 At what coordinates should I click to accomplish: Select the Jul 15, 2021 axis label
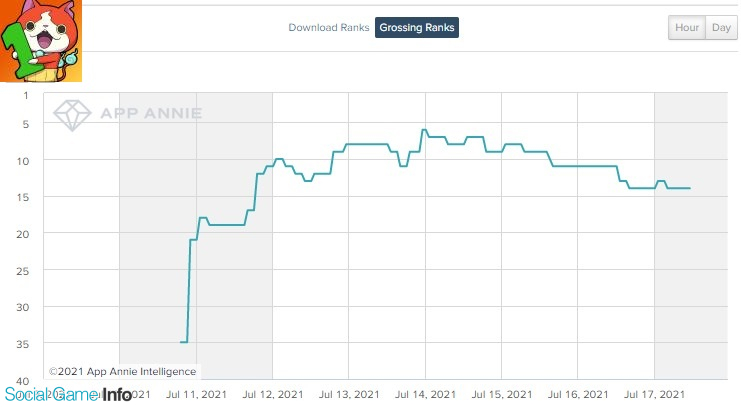pyautogui.click(x=502, y=394)
